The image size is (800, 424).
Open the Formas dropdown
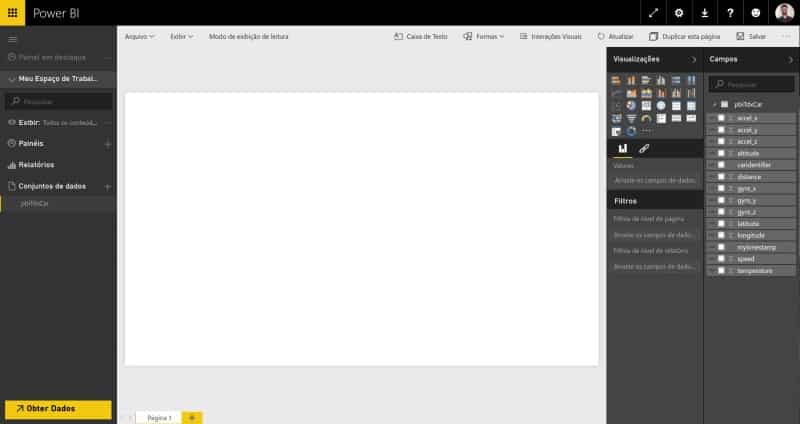coord(484,37)
